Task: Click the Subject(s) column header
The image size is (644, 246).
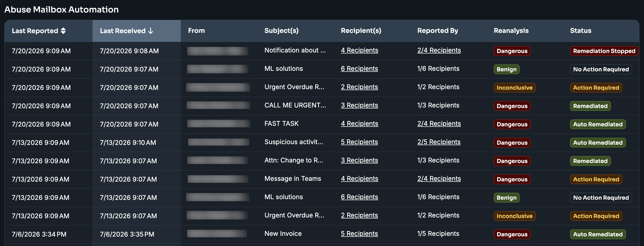Action: pyautogui.click(x=281, y=31)
